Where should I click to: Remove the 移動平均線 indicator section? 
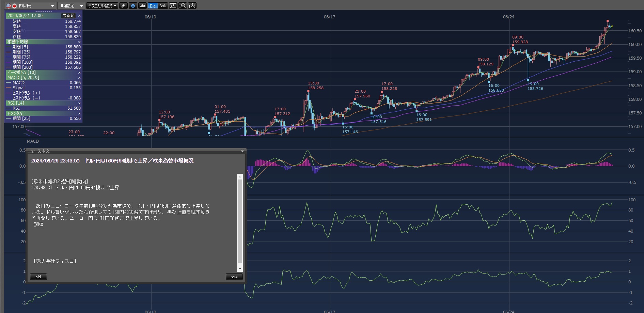(x=79, y=42)
